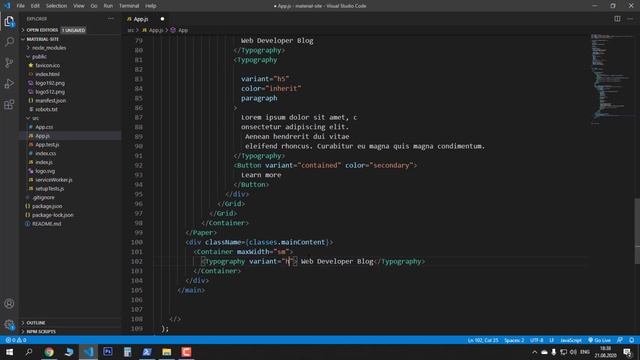Viewport: 640px width, 360px height.
Task: Open the Help menu
Action: coord(151,6)
